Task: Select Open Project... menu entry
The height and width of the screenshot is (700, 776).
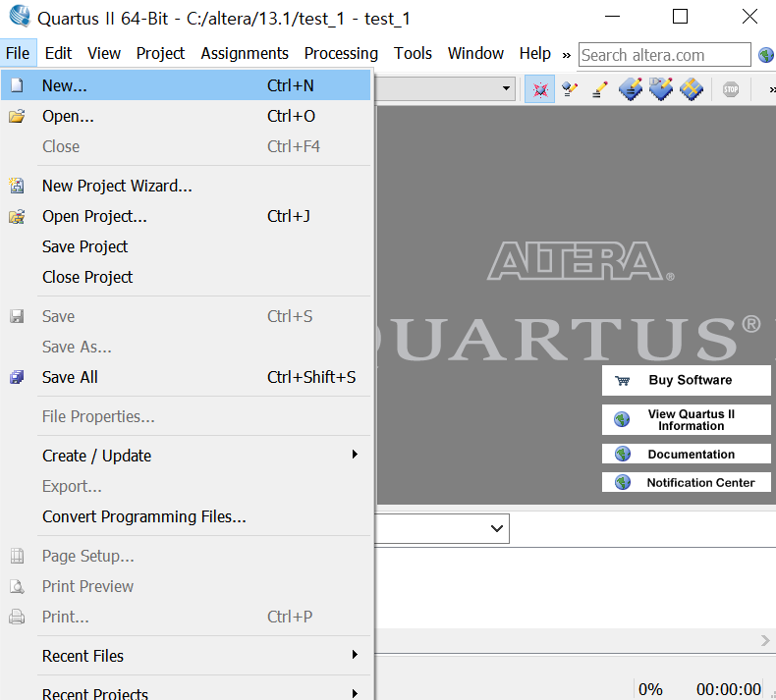Action: (x=186, y=217)
